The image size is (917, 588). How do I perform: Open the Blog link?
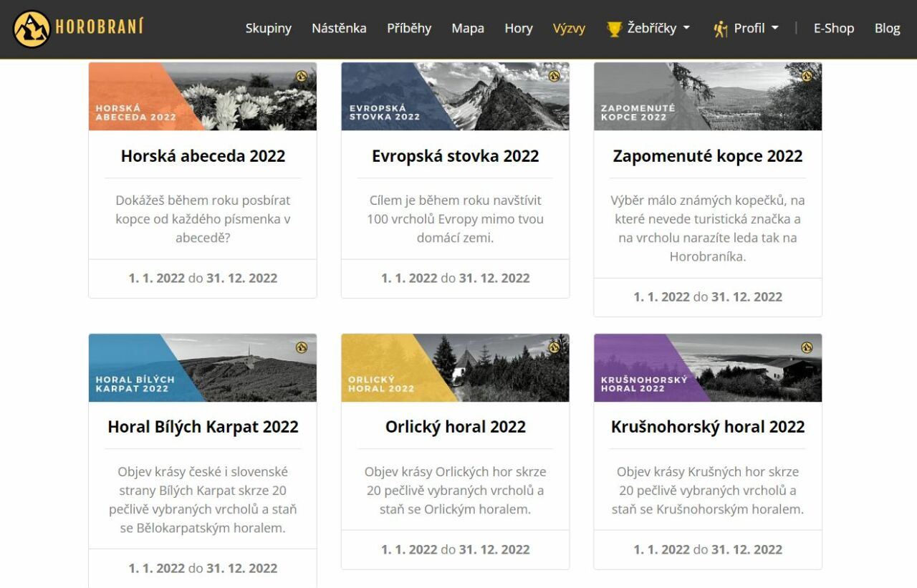tap(887, 29)
